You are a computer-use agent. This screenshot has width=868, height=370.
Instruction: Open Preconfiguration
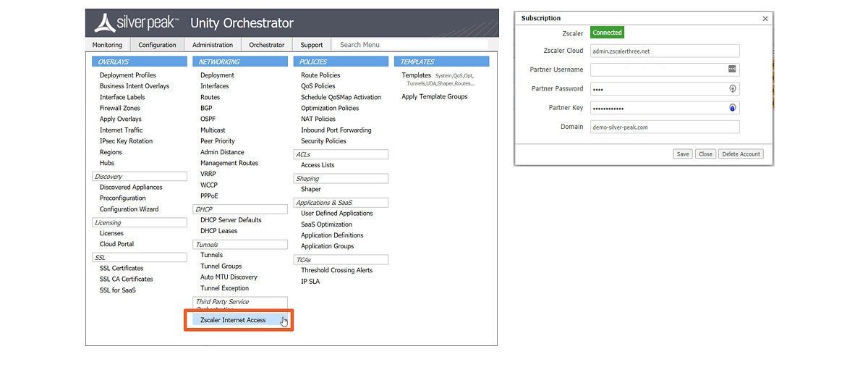point(123,198)
